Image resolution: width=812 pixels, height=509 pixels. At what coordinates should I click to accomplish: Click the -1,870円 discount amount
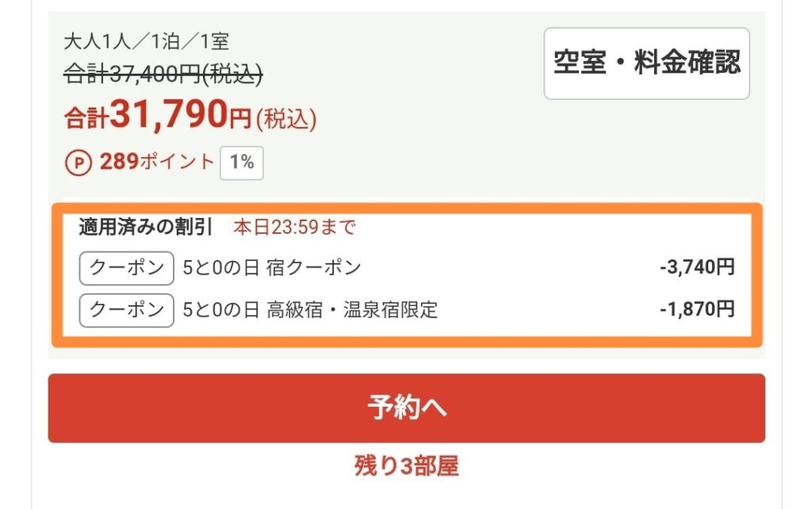(697, 310)
